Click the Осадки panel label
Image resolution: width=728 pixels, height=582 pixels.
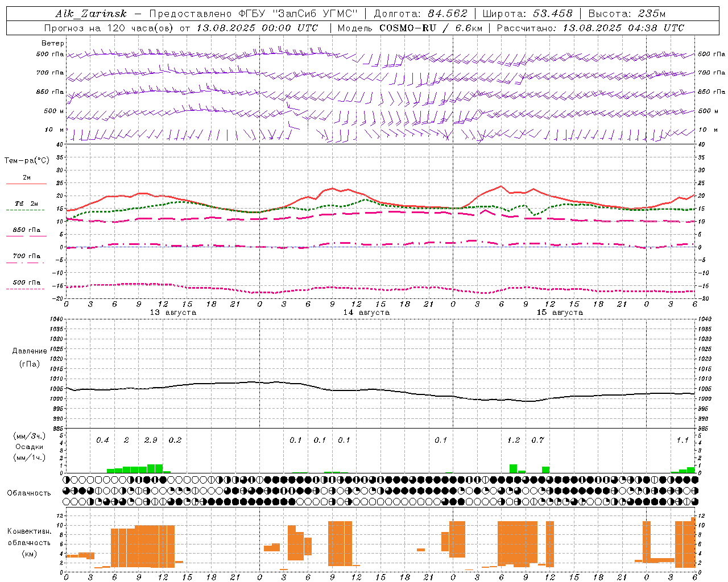tap(30, 447)
